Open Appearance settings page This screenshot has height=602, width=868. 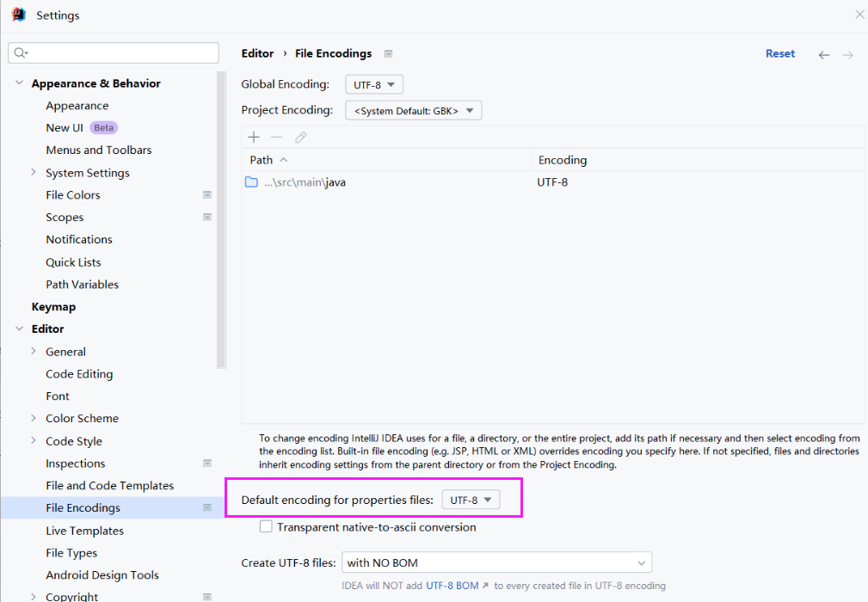pyautogui.click(x=77, y=106)
